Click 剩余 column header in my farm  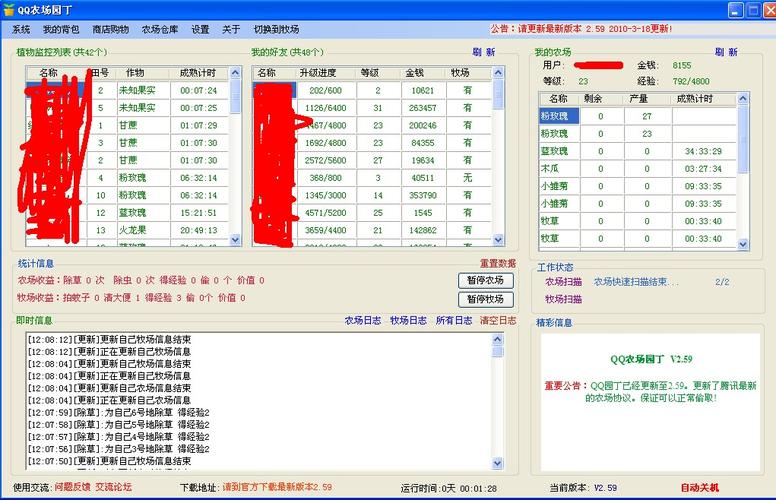[601, 99]
